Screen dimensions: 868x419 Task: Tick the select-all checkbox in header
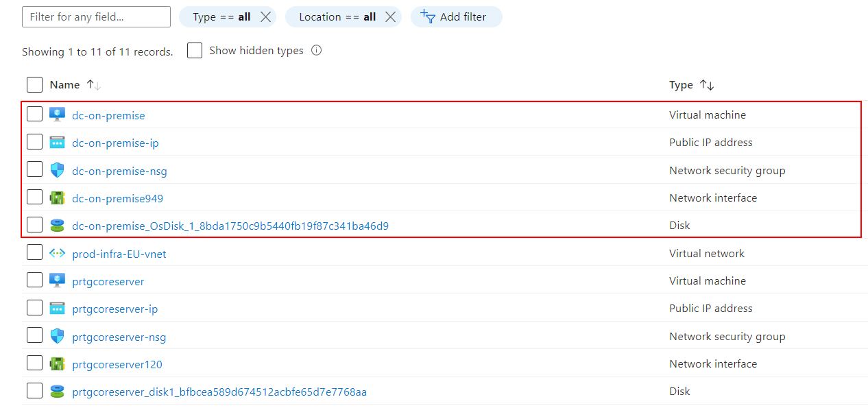[x=34, y=85]
